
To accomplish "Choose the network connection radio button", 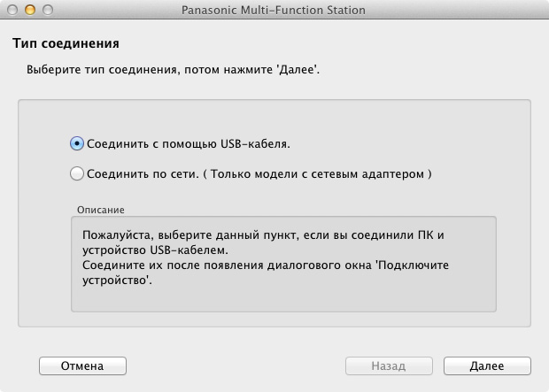I will tap(77, 174).
